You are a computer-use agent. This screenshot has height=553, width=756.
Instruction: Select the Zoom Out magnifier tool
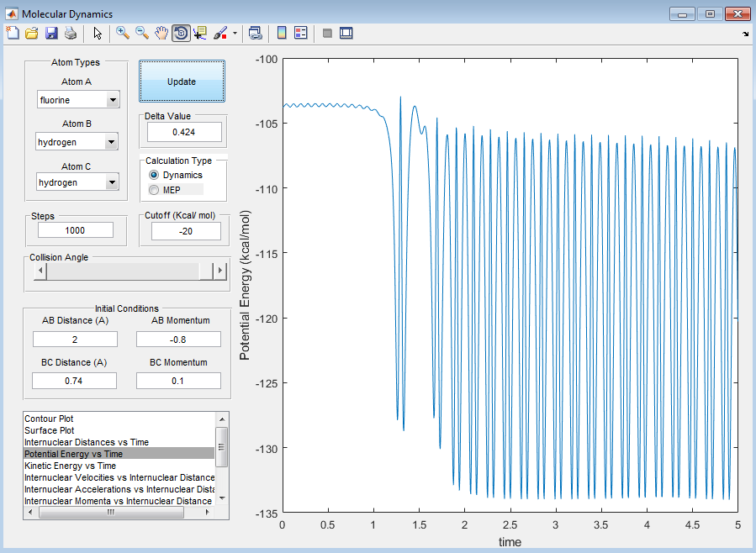(142, 34)
